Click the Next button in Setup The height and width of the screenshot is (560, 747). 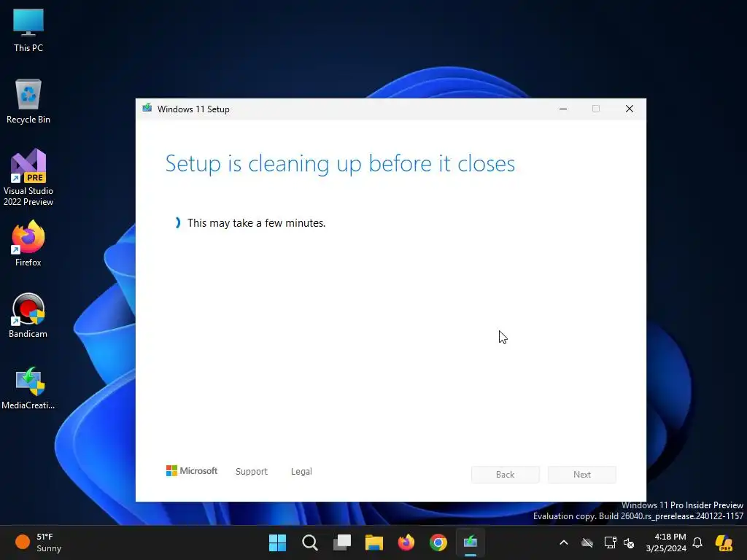581,474
